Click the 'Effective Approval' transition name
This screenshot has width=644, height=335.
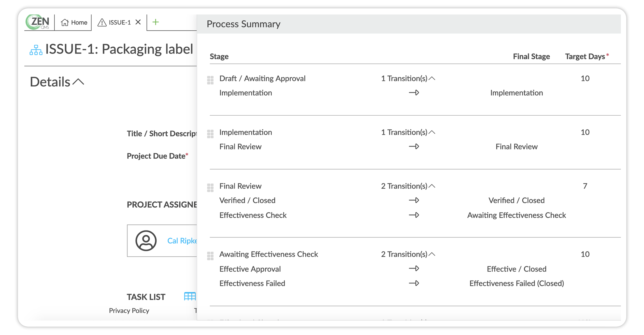pyautogui.click(x=250, y=269)
